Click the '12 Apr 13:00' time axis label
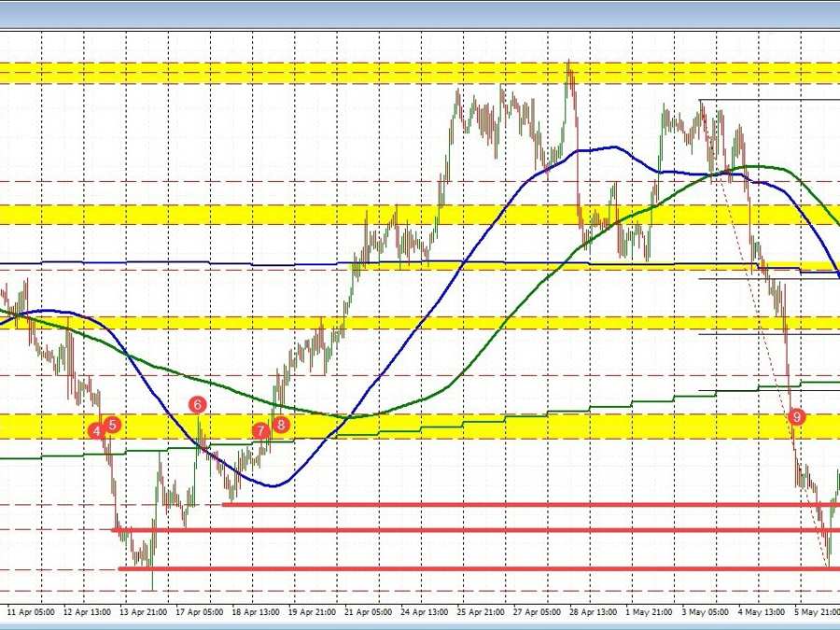The image size is (840, 630). pos(88,611)
